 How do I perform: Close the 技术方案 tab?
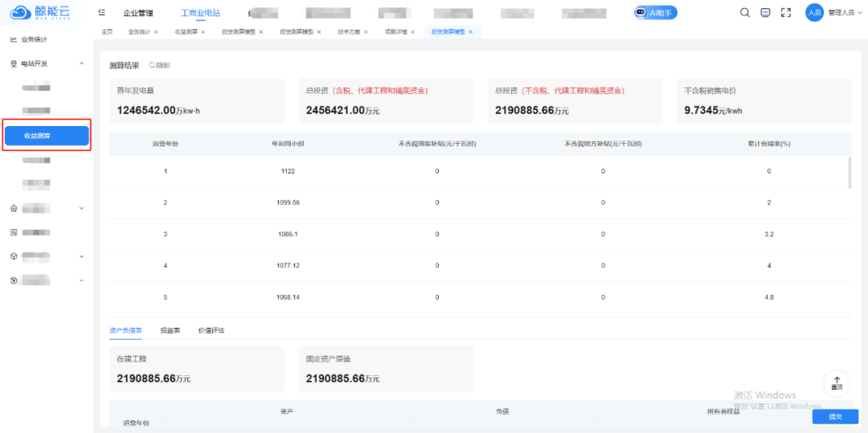pyautogui.click(x=366, y=32)
